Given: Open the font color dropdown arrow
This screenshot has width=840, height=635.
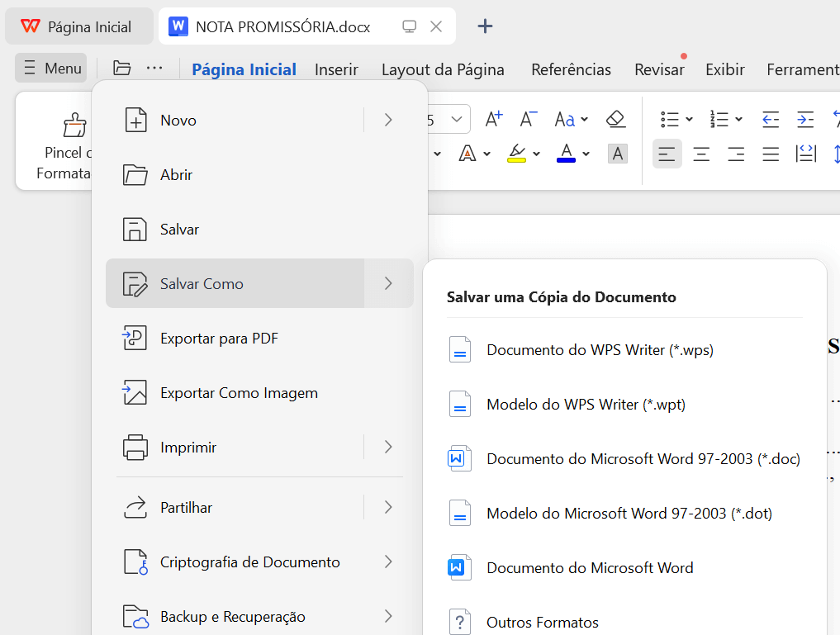Looking at the screenshot, I should click(x=586, y=154).
